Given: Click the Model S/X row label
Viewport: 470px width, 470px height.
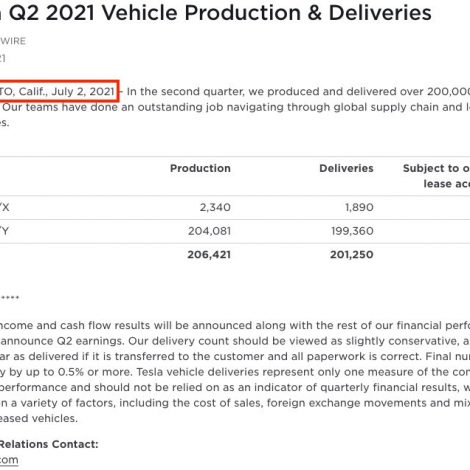Looking at the screenshot, I should (5, 207).
